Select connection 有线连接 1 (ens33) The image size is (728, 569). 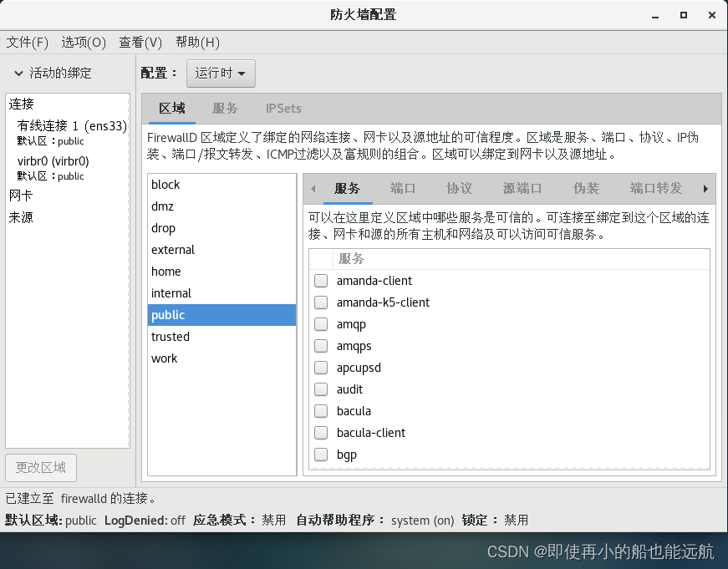(x=68, y=133)
